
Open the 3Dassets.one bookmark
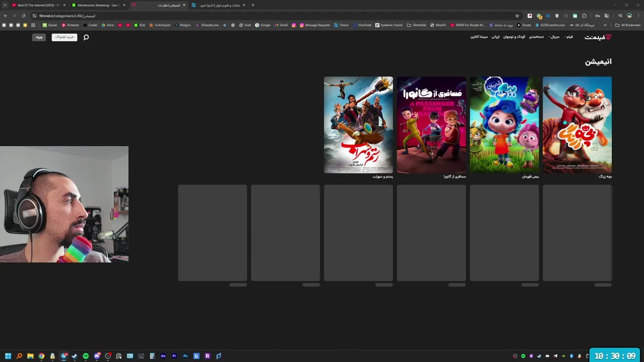point(207,25)
